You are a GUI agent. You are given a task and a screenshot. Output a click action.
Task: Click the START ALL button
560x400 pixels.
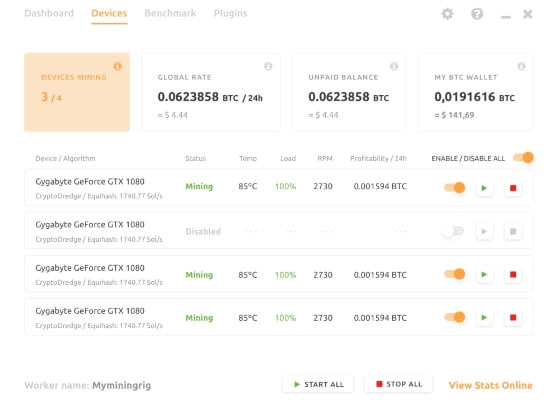click(318, 384)
